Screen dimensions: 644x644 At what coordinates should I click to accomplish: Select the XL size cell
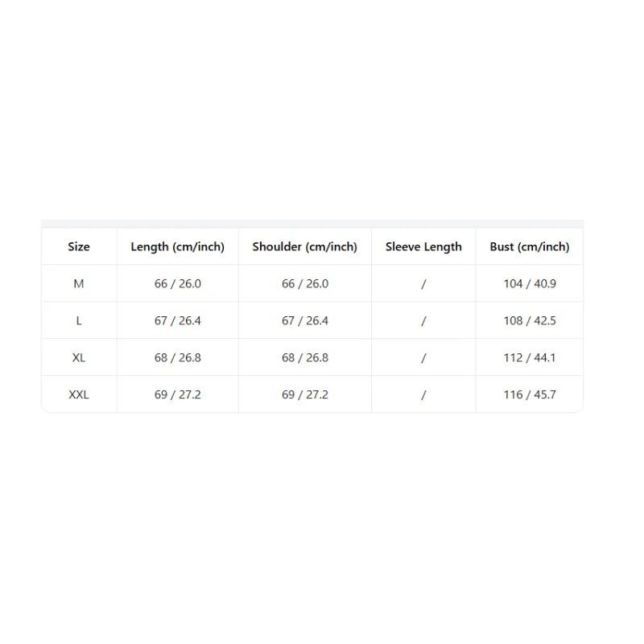(79, 357)
